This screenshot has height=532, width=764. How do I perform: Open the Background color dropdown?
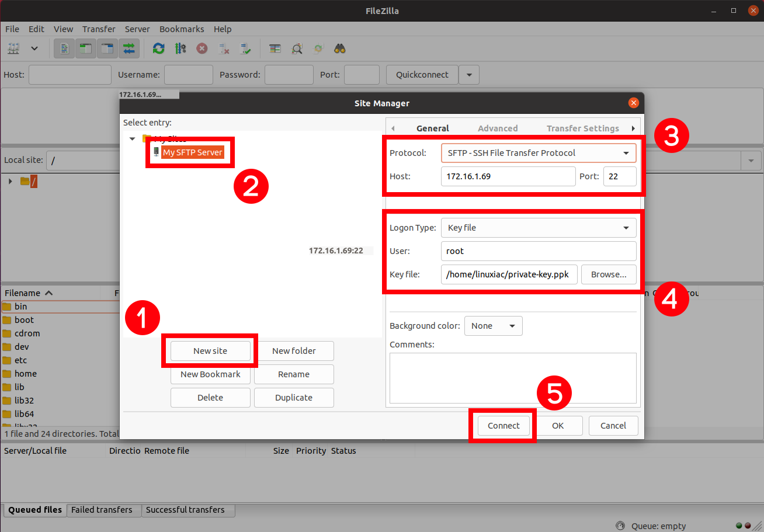point(492,326)
